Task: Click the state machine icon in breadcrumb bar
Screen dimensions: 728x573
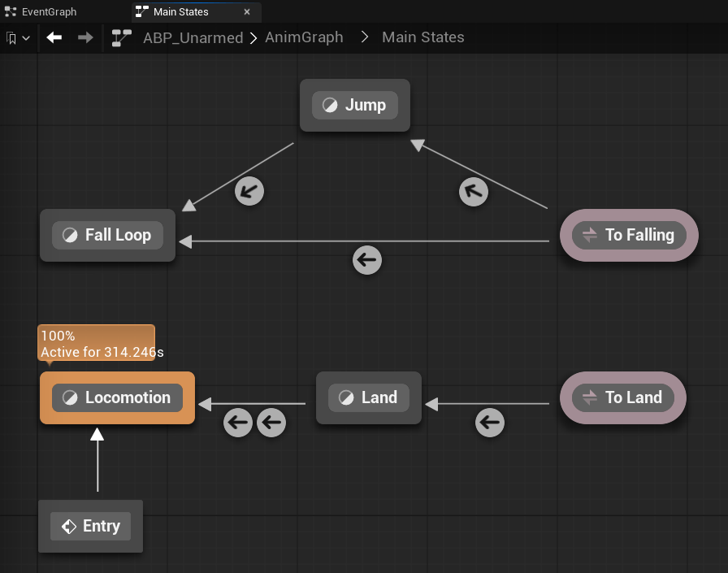Action: tap(122, 37)
